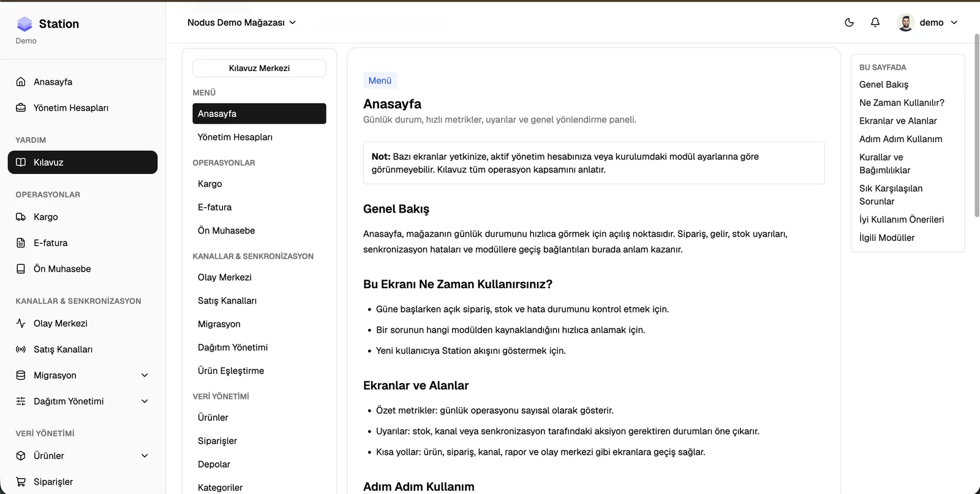Toggle dark mode with moon icon
This screenshot has width=980, height=494.
pos(849,23)
